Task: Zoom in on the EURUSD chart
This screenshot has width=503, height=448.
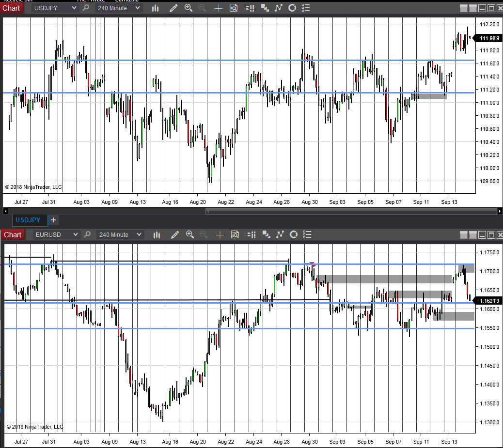Action: tap(190, 235)
